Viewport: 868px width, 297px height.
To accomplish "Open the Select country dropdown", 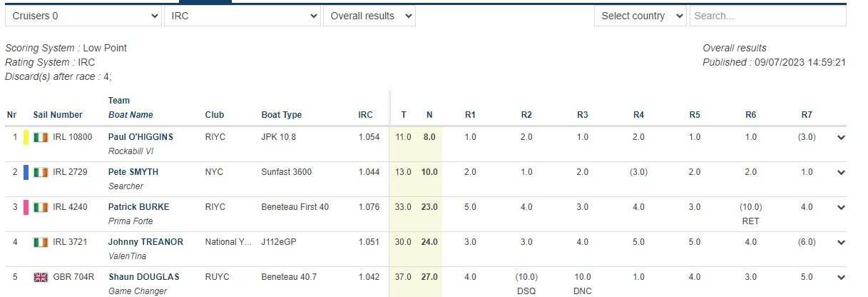I will 640,16.
